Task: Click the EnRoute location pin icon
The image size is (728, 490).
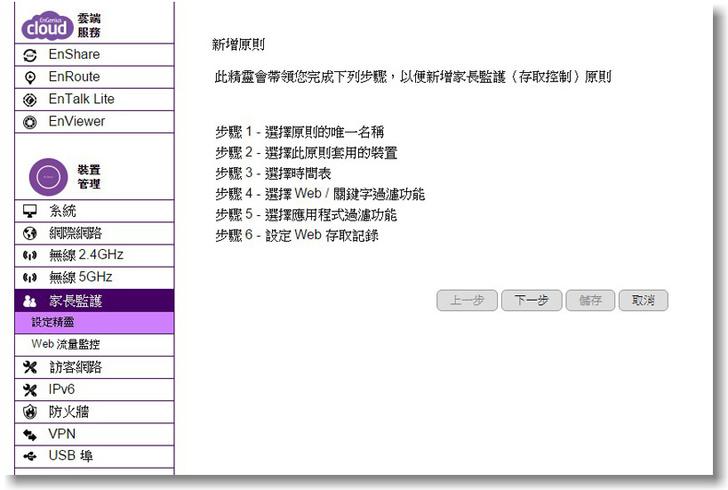Action: click(x=30, y=78)
